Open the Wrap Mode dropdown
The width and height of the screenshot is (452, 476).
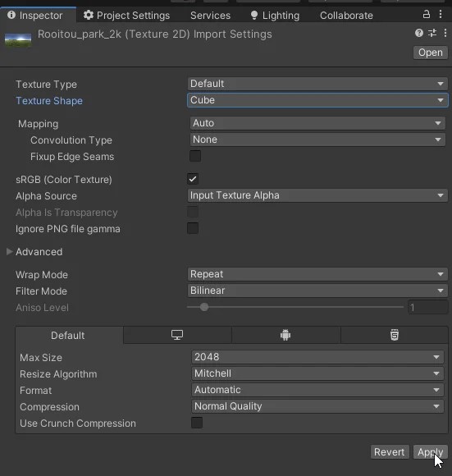pos(317,274)
